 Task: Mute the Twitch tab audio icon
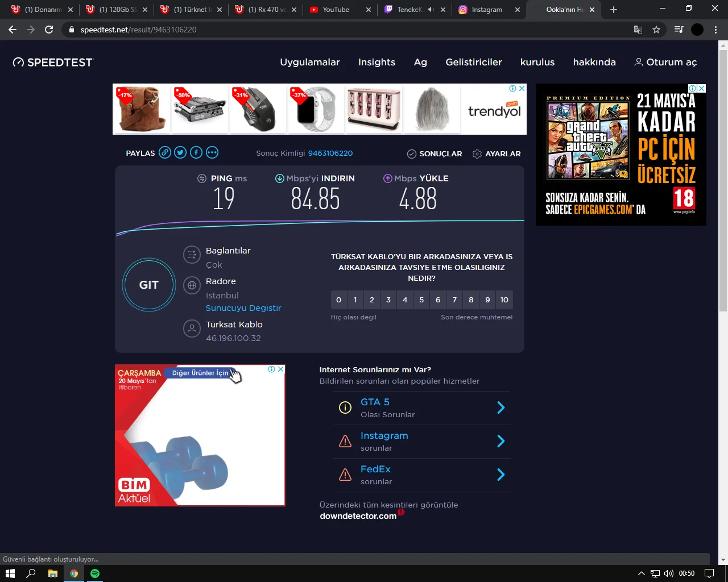pos(431,10)
